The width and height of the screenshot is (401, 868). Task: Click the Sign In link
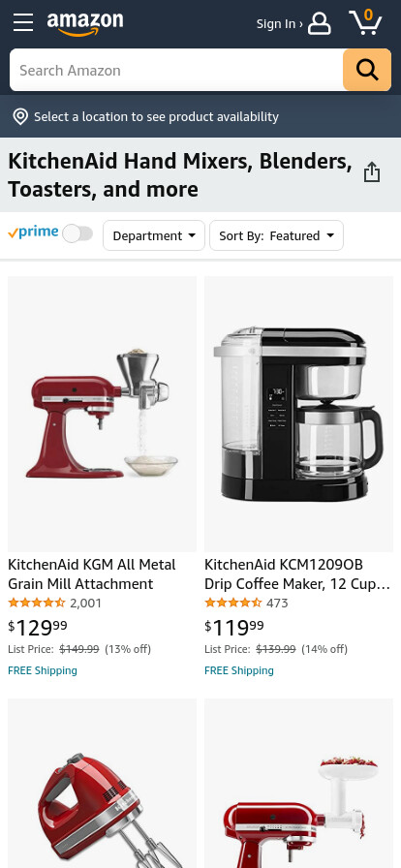point(279,24)
